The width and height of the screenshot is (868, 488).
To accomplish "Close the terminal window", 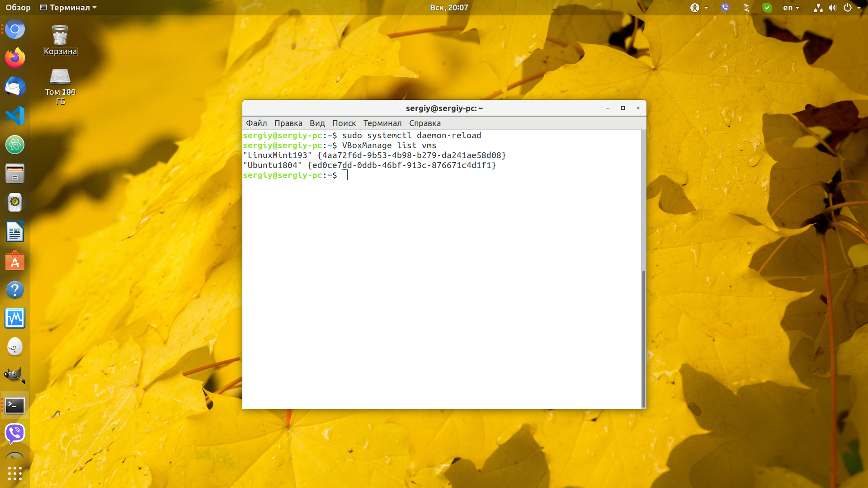I will click(x=638, y=108).
